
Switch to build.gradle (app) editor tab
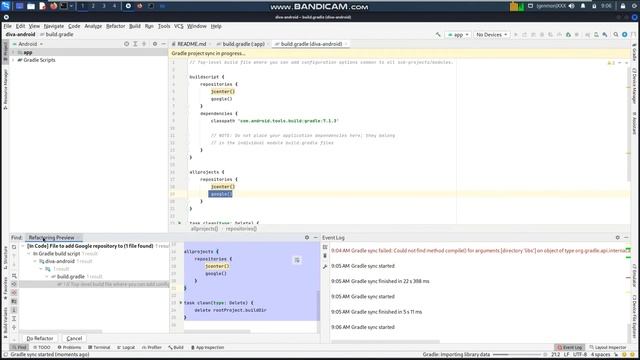[244, 44]
